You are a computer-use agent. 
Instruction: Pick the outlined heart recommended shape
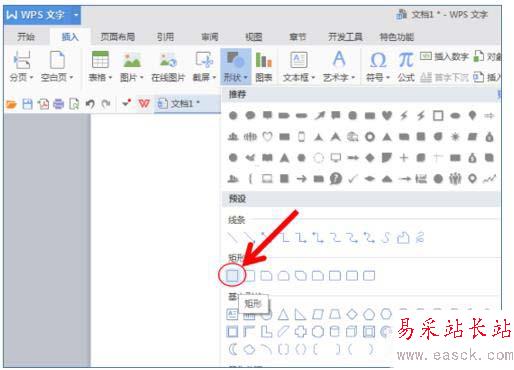(267, 136)
